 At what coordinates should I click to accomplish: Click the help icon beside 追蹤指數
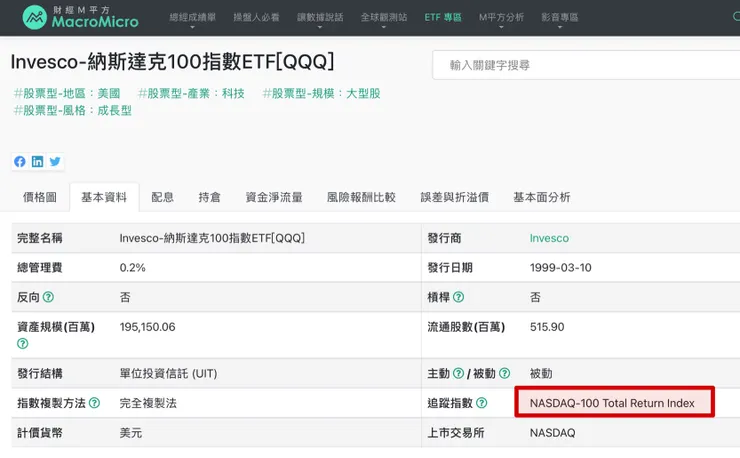coord(482,403)
